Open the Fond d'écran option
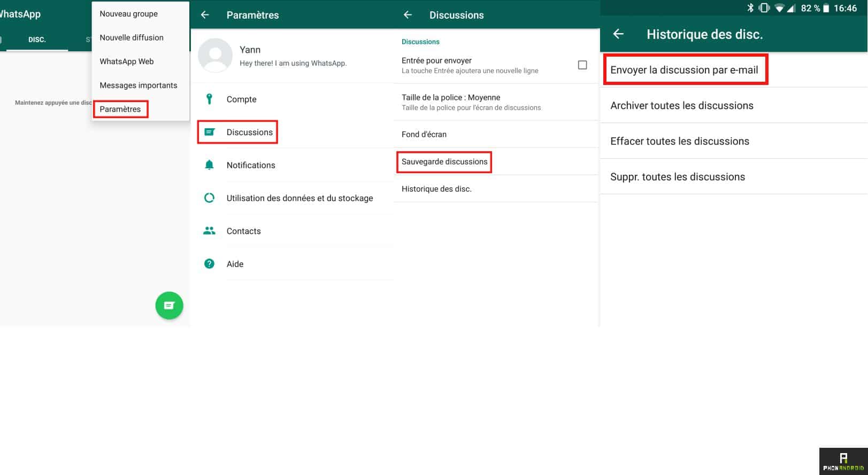This screenshot has height=475, width=868. 496,134
